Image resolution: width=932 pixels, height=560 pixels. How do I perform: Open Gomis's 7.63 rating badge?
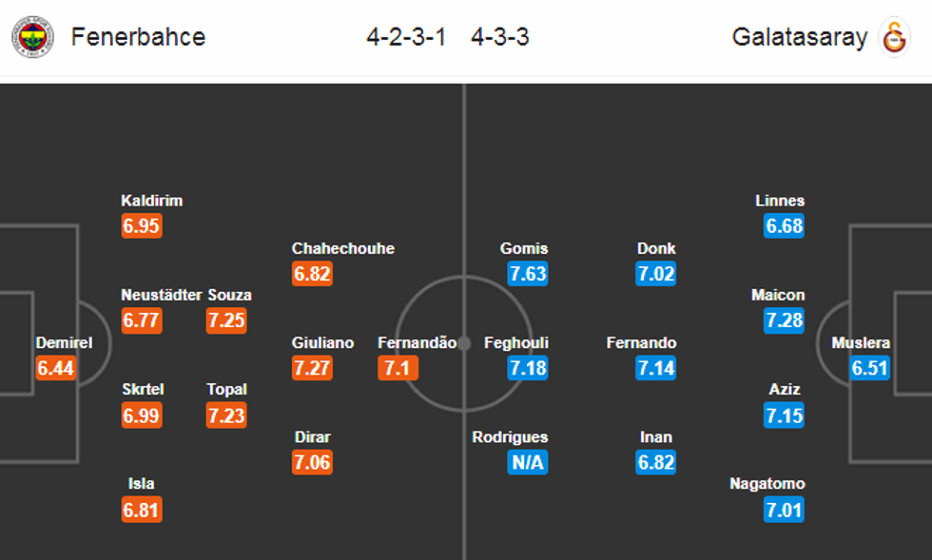[528, 274]
